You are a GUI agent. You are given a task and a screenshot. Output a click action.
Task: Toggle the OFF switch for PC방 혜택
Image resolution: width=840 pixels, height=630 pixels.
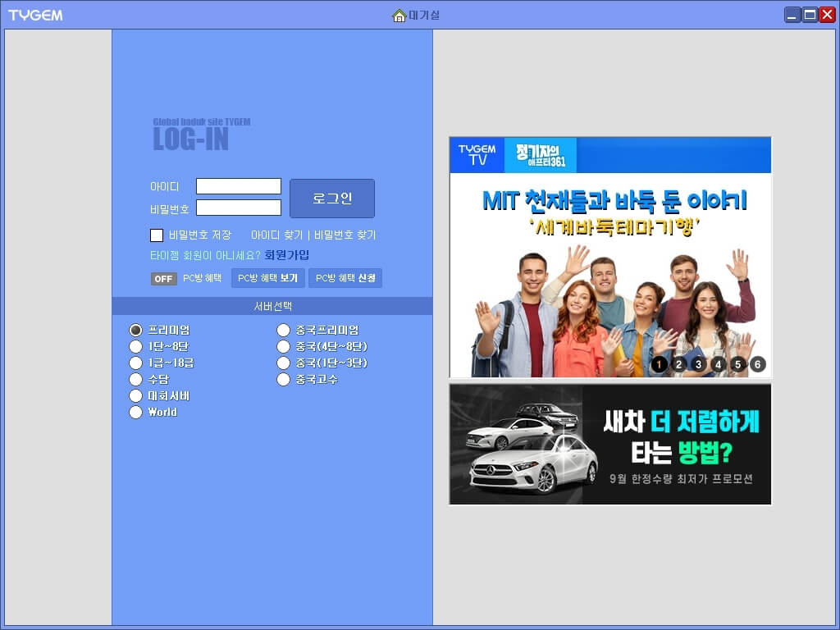pyautogui.click(x=162, y=279)
